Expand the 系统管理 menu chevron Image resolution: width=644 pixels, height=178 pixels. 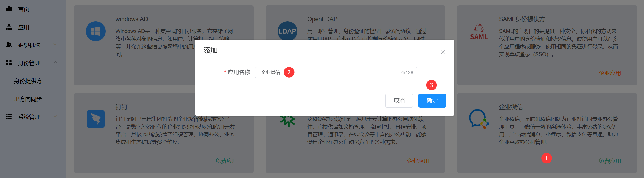[55, 117]
